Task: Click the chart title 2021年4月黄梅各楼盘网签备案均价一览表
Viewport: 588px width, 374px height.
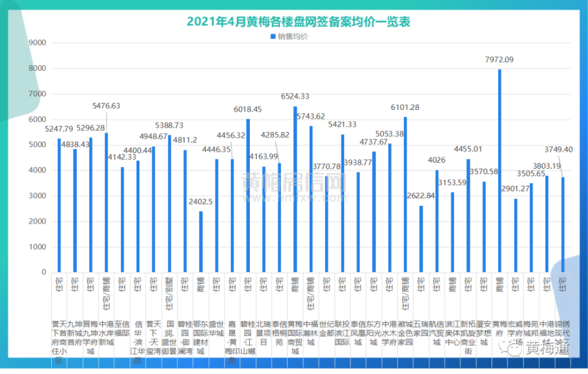Action: (299, 21)
